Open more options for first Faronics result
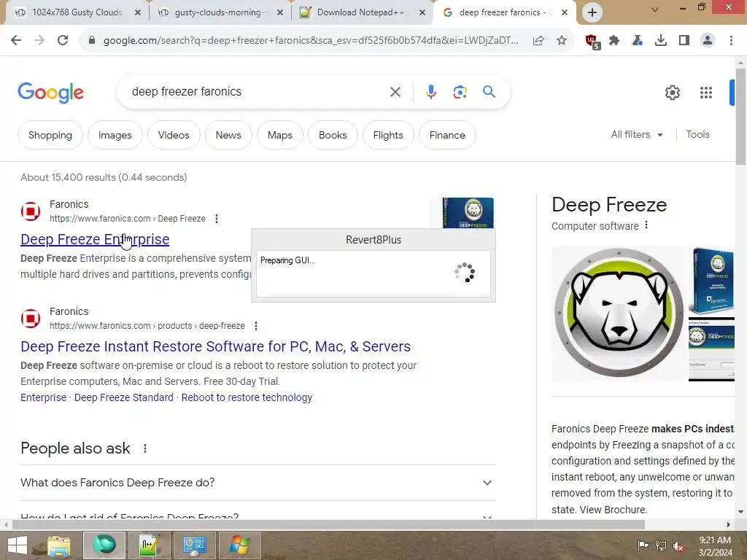Screen dimensions: 747x560 coord(217,219)
